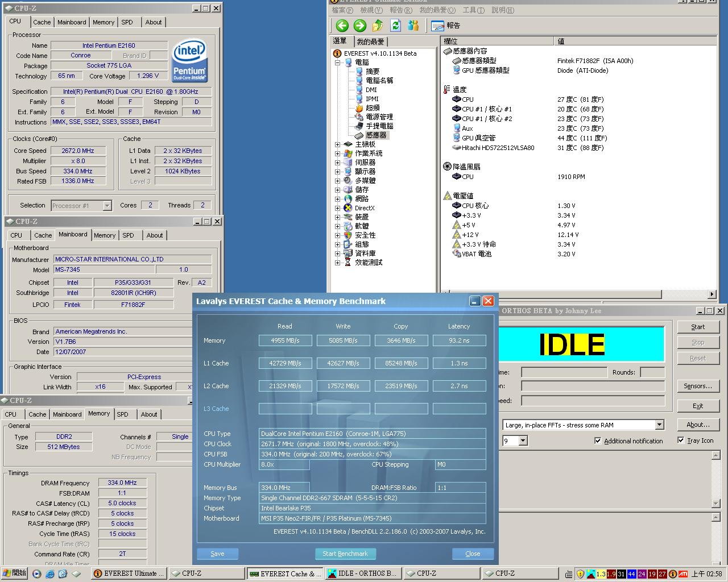This screenshot has width=728, height=582.
Task: Select IPMI in the EVEREST tree
Action: [367, 98]
